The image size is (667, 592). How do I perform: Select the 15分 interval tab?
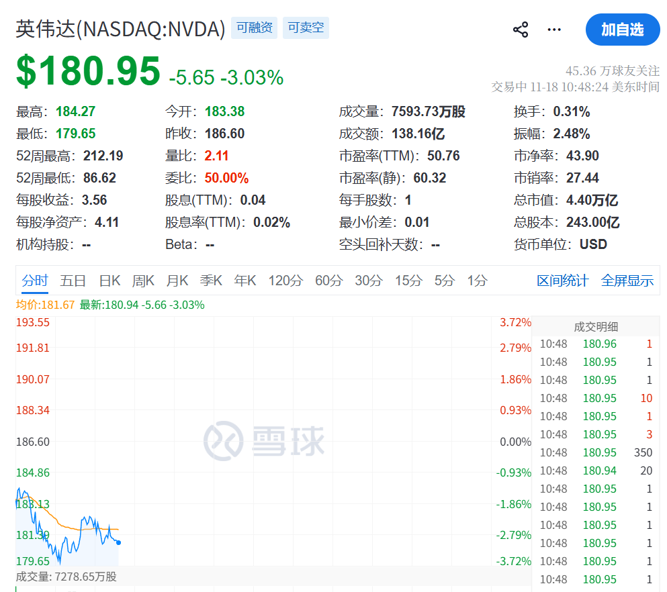[x=408, y=280]
